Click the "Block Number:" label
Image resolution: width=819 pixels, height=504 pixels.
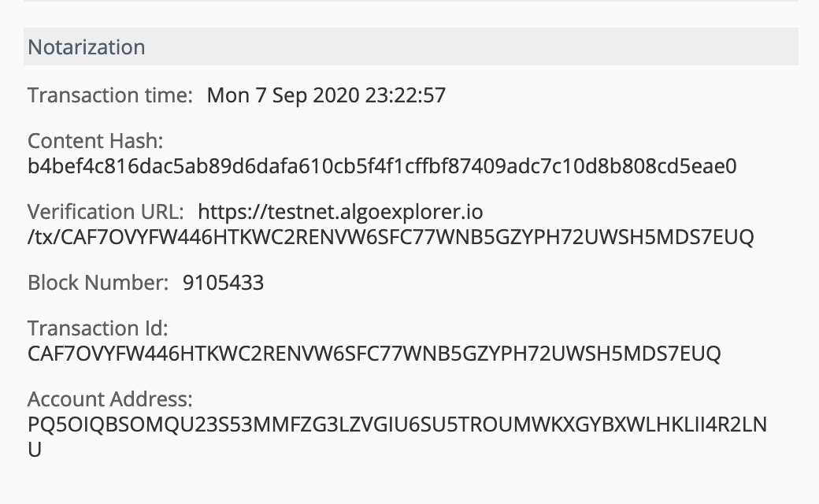coord(98,283)
